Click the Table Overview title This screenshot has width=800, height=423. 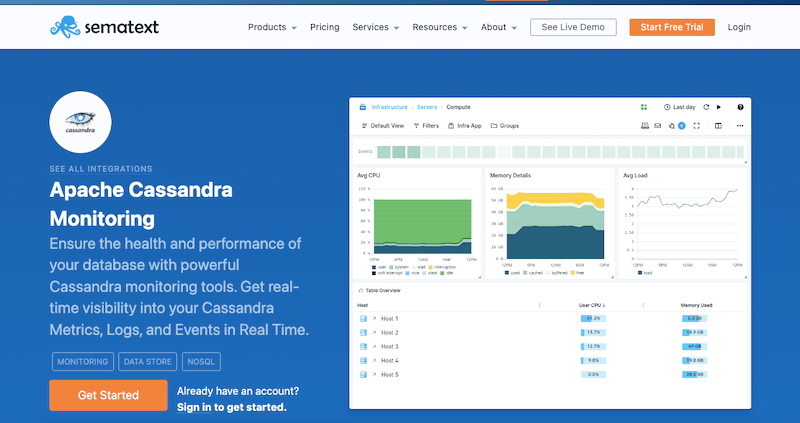coord(384,290)
